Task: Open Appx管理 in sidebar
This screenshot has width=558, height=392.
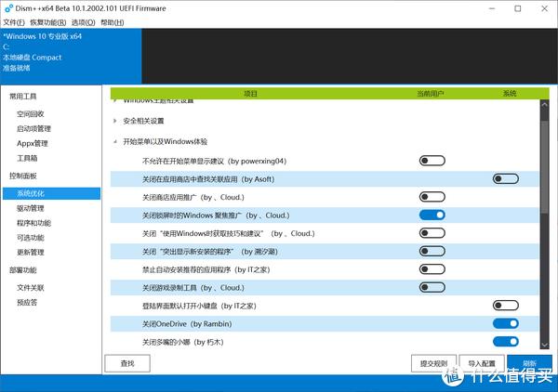Action: tap(32, 143)
